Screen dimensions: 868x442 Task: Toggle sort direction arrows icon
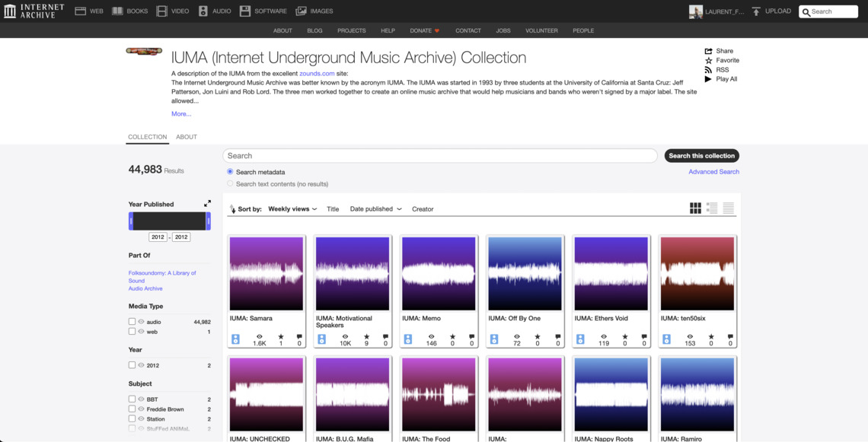(232, 208)
